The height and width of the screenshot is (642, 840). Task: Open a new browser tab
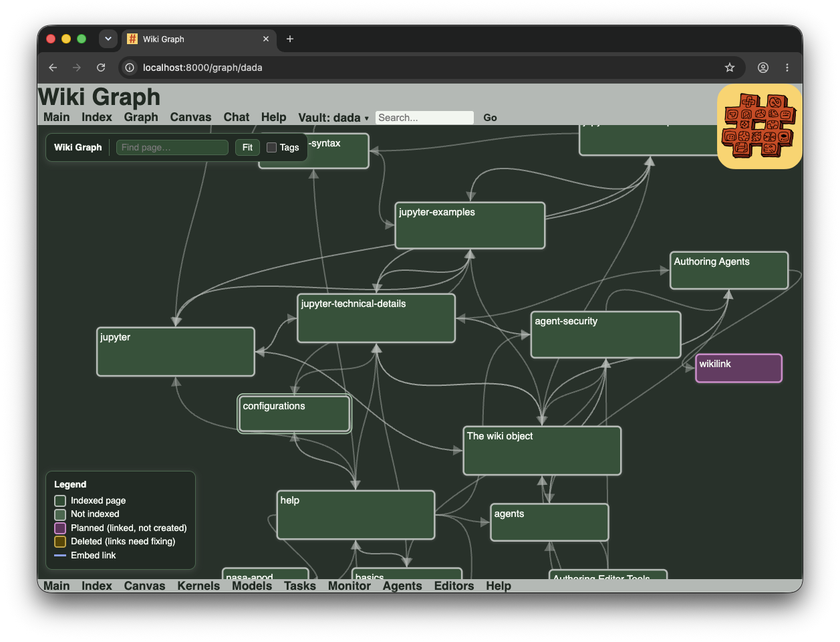point(290,39)
